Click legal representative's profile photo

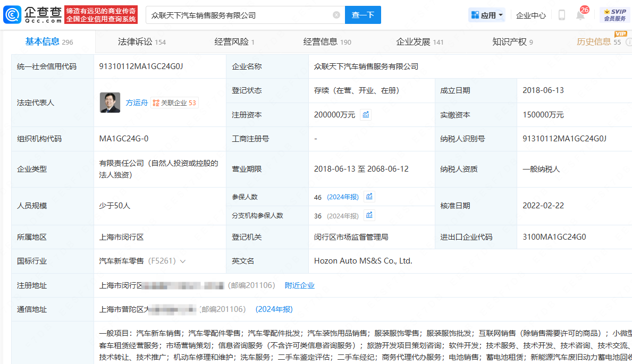[x=109, y=103]
